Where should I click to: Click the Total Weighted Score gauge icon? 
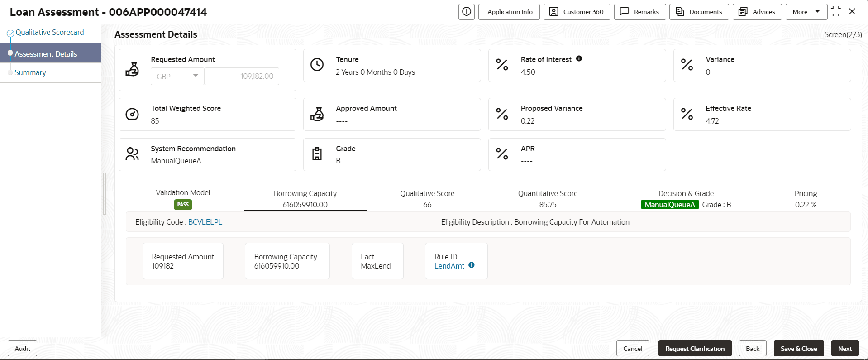[x=132, y=114]
